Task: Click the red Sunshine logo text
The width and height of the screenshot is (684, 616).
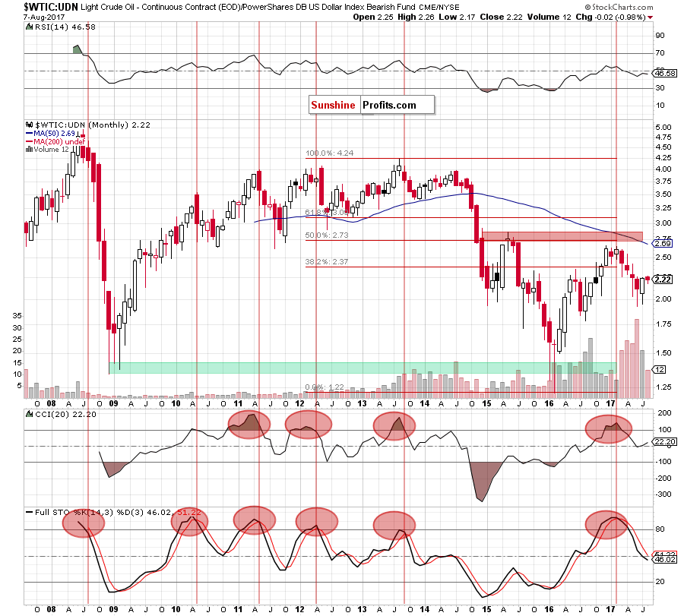Action: [333, 105]
